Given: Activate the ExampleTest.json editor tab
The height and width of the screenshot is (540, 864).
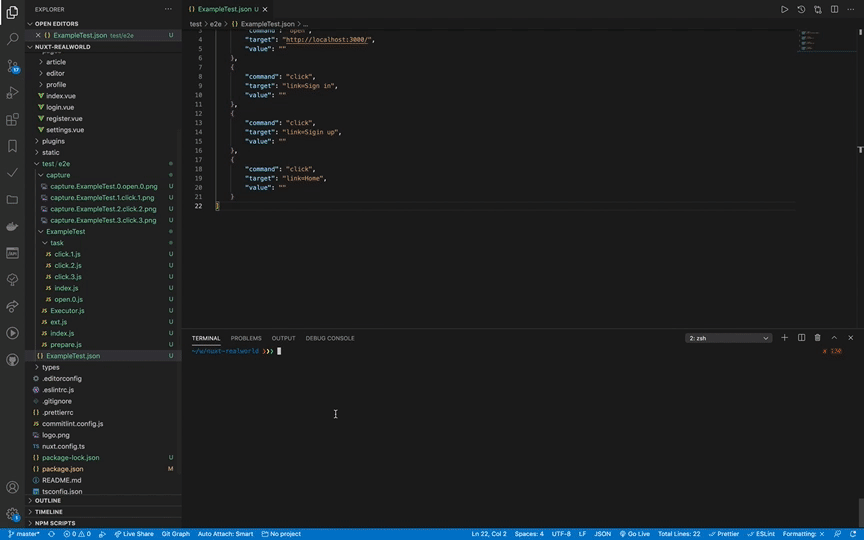Looking at the screenshot, I should [x=225, y=9].
